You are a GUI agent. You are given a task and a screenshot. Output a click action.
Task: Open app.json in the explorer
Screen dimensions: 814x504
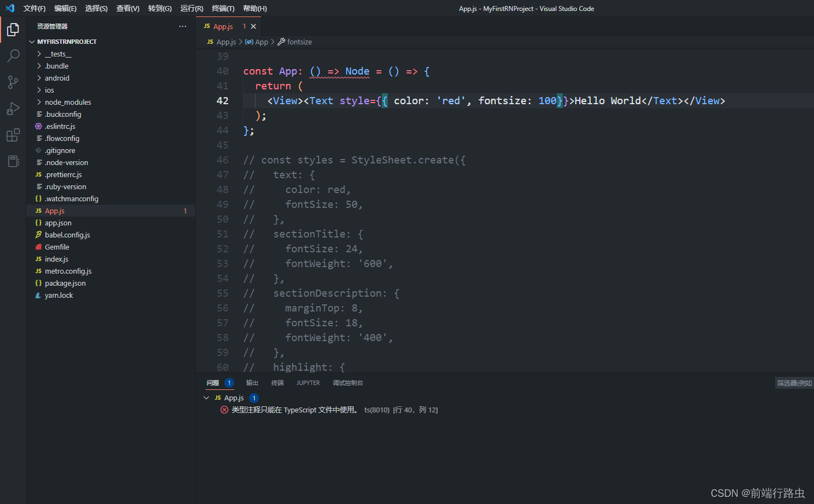click(58, 223)
